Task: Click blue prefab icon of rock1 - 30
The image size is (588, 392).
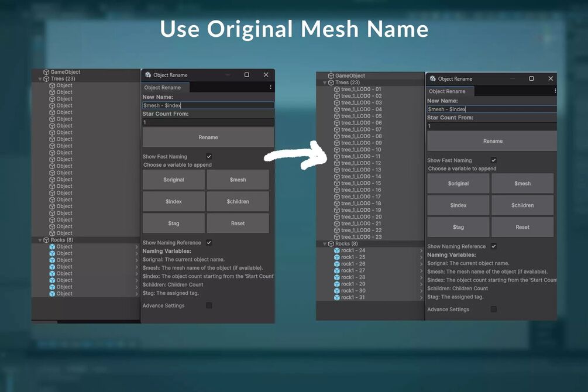Action: tap(337, 291)
